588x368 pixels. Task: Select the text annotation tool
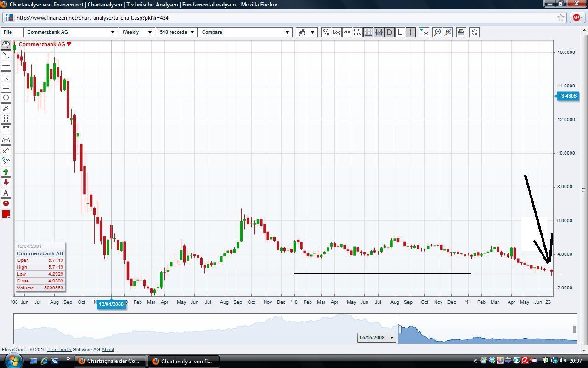6,193
